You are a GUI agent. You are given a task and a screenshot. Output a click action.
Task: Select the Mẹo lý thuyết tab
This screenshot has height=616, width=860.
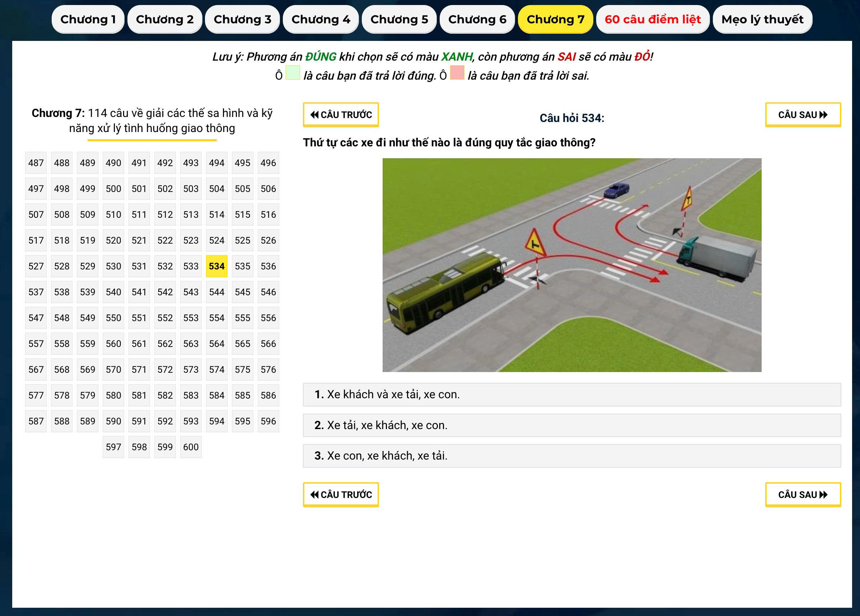[762, 19]
